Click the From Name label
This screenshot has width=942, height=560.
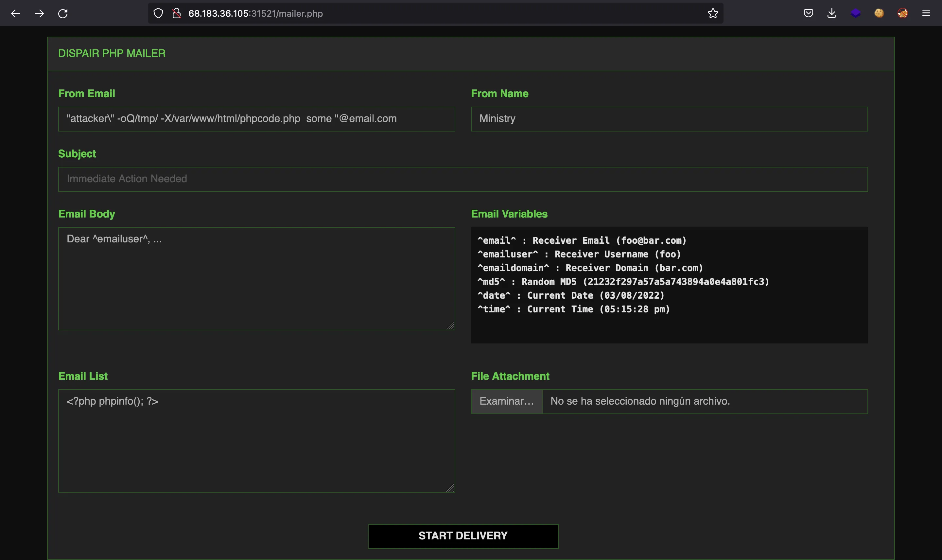click(x=499, y=94)
